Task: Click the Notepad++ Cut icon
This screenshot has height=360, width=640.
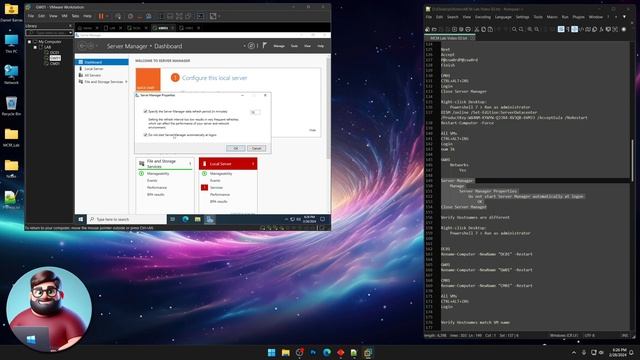Action: tap(476, 29)
